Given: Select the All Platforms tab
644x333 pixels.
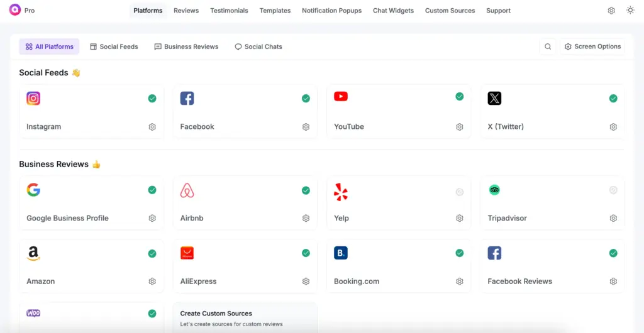Looking at the screenshot, I should click(49, 46).
